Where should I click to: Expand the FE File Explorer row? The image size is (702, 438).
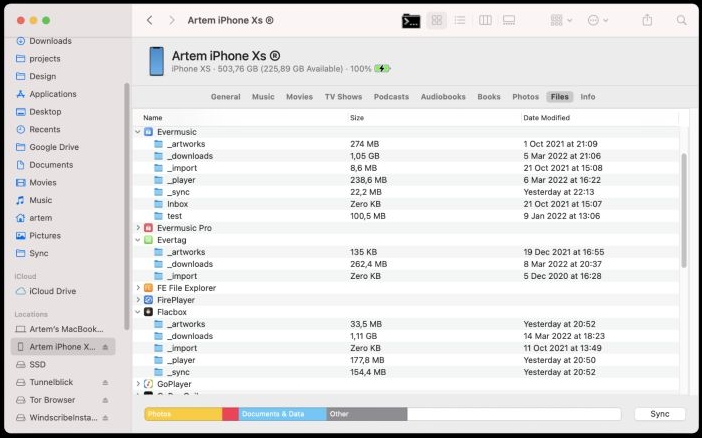[x=138, y=288]
